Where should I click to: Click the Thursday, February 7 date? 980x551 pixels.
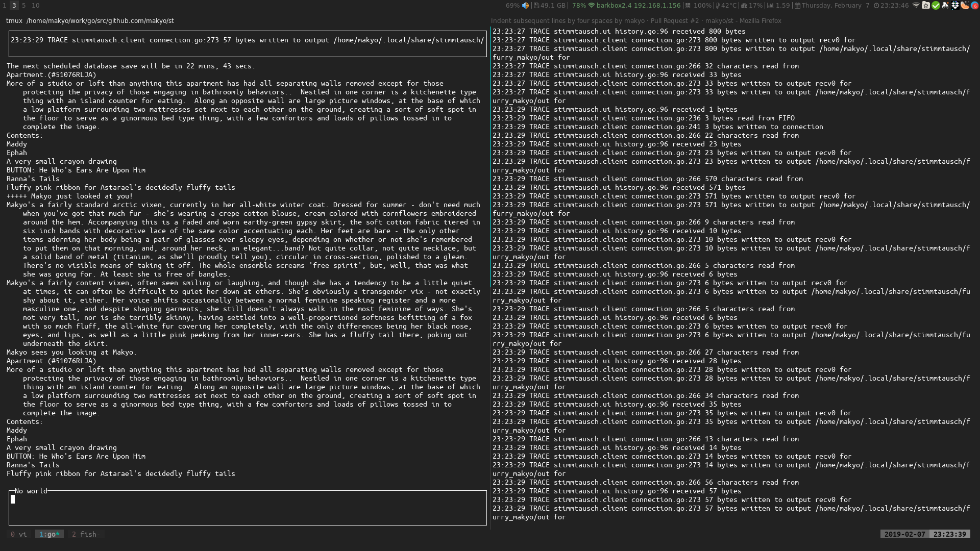click(836, 6)
